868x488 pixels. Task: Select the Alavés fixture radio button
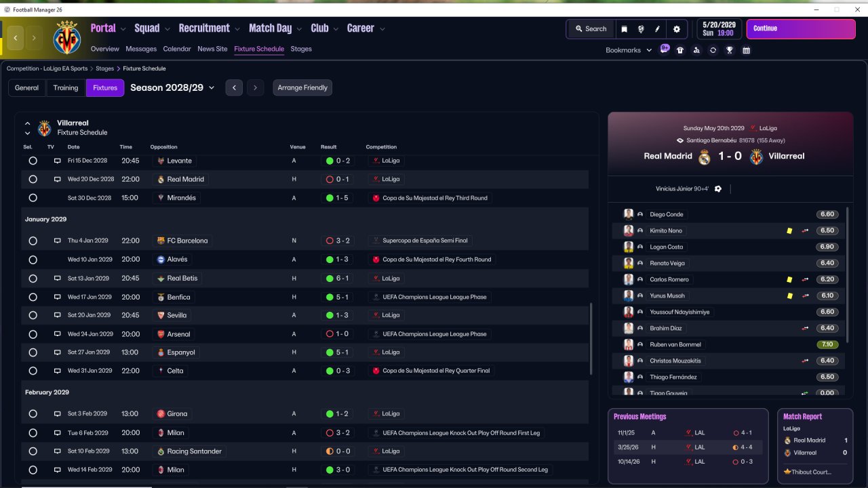[x=33, y=260]
